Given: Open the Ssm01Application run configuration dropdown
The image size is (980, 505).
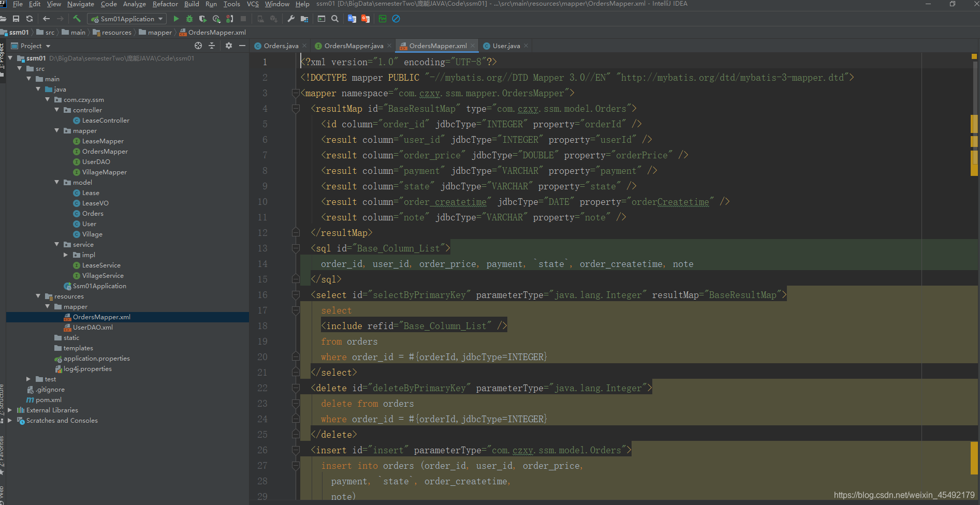Looking at the screenshot, I should pyautogui.click(x=127, y=19).
